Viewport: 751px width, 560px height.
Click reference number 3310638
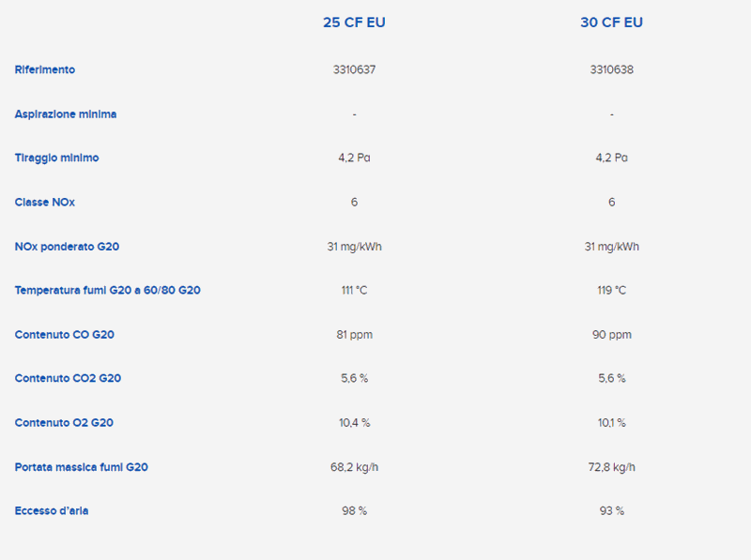point(611,69)
